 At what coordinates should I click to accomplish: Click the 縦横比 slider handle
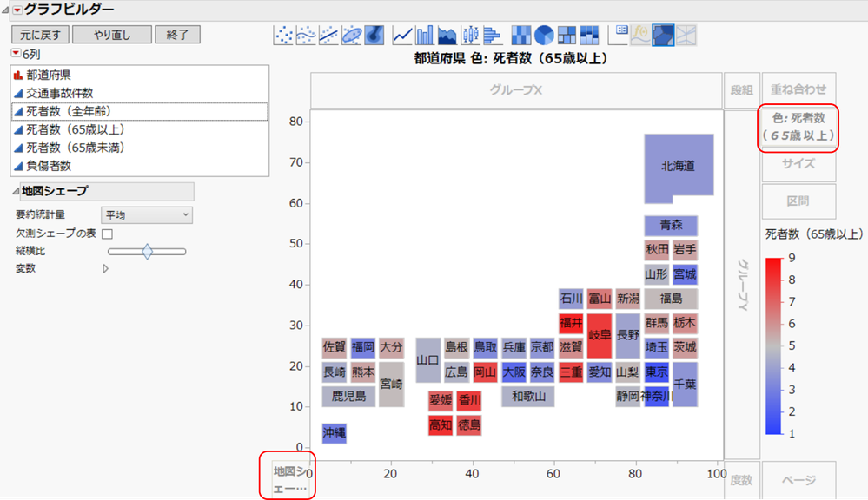click(147, 252)
